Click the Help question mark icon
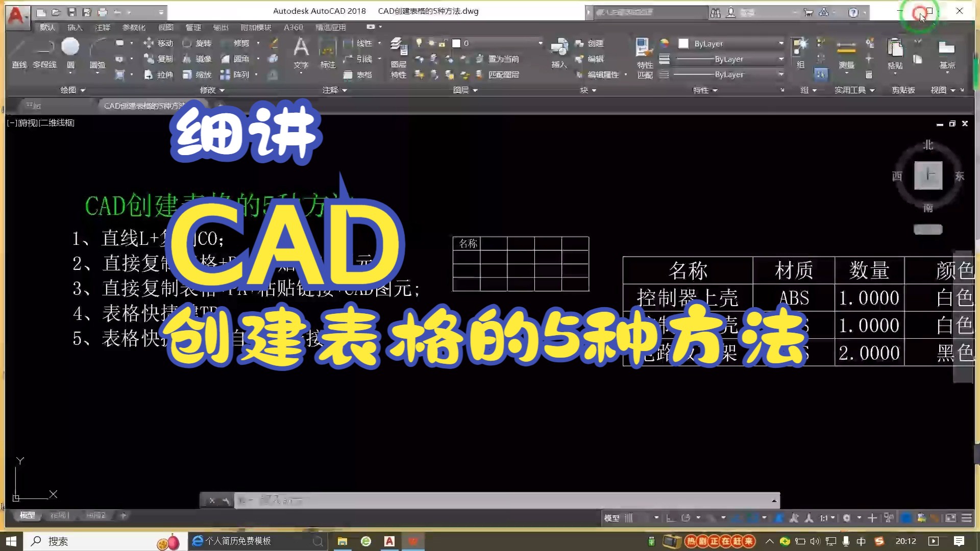The image size is (980, 551). [853, 13]
